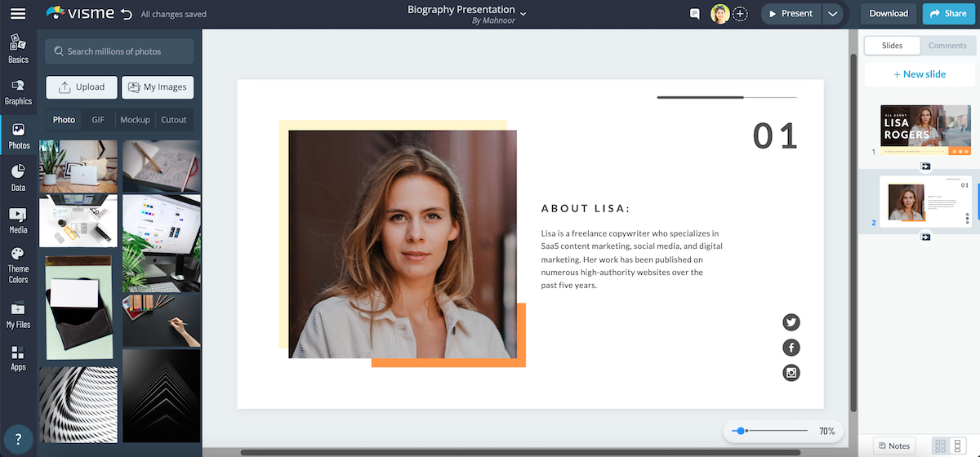Screen dimensions: 980x457
Task: Click the zoom slider handle
Action: (x=740, y=431)
